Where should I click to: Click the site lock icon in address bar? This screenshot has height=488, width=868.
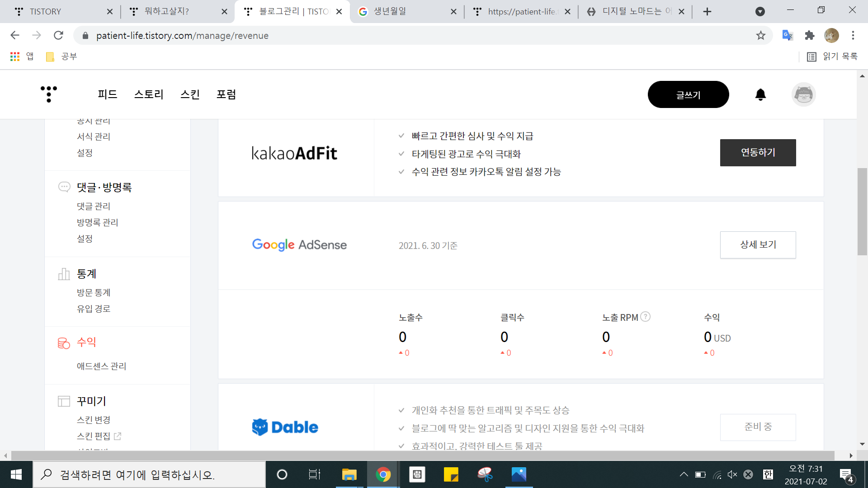tap(85, 35)
